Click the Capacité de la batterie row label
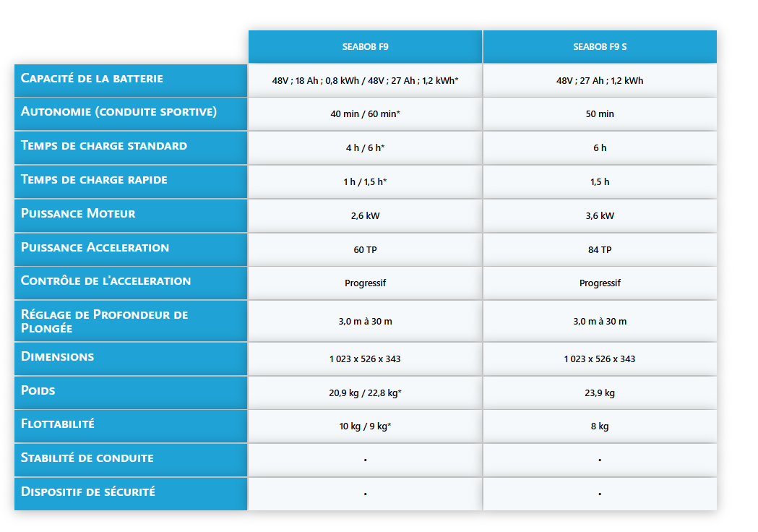This screenshot has width=758, height=532. (x=92, y=79)
